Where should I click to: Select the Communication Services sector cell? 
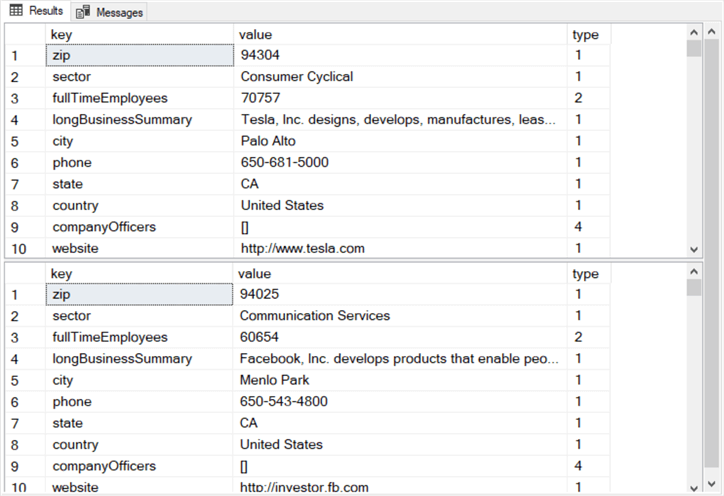tap(400, 315)
